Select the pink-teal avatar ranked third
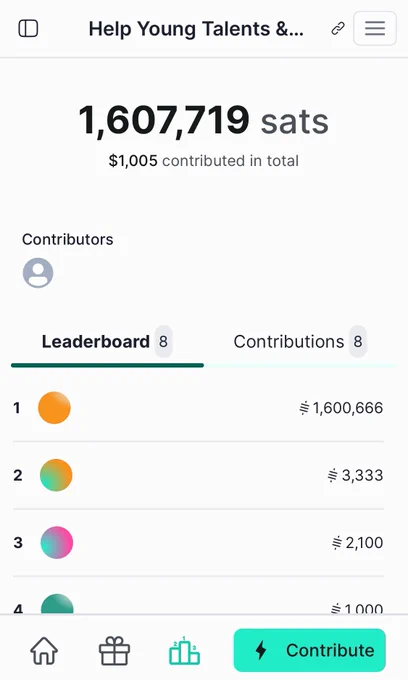 57,542
